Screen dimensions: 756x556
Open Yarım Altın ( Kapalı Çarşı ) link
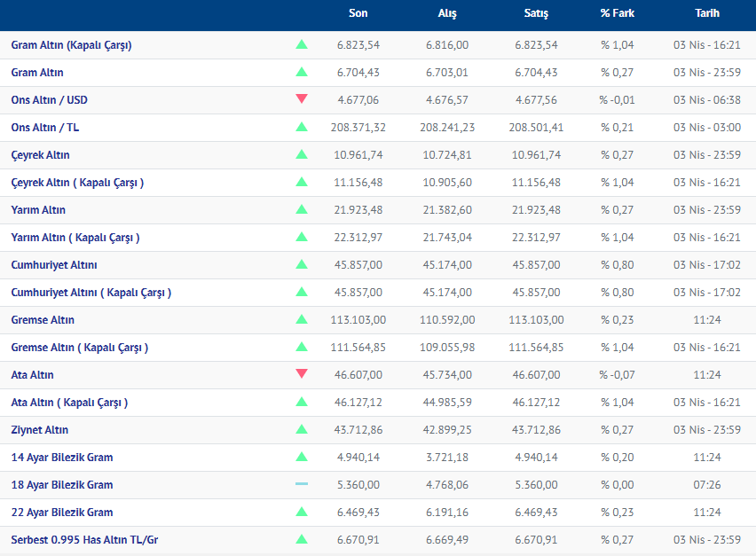[x=75, y=238]
